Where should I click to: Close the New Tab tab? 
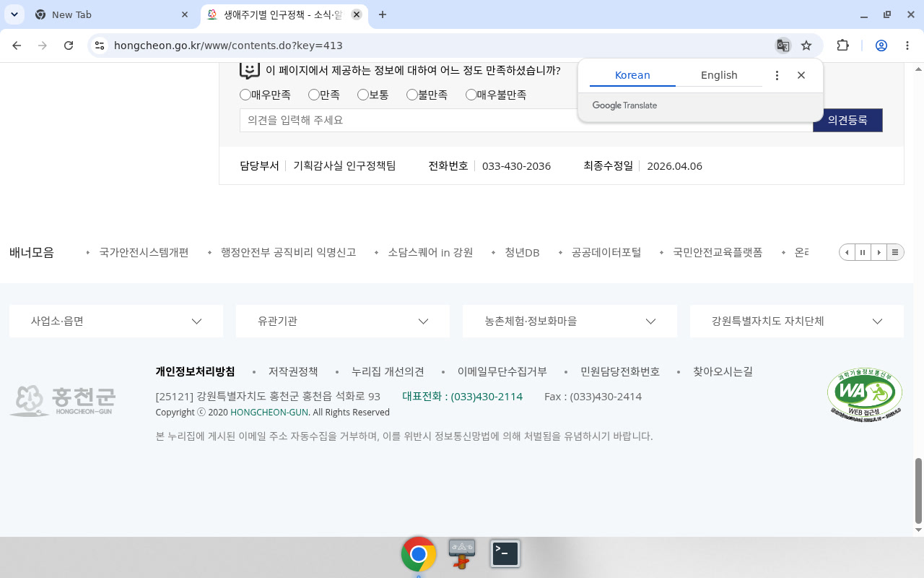click(x=185, y=14)
